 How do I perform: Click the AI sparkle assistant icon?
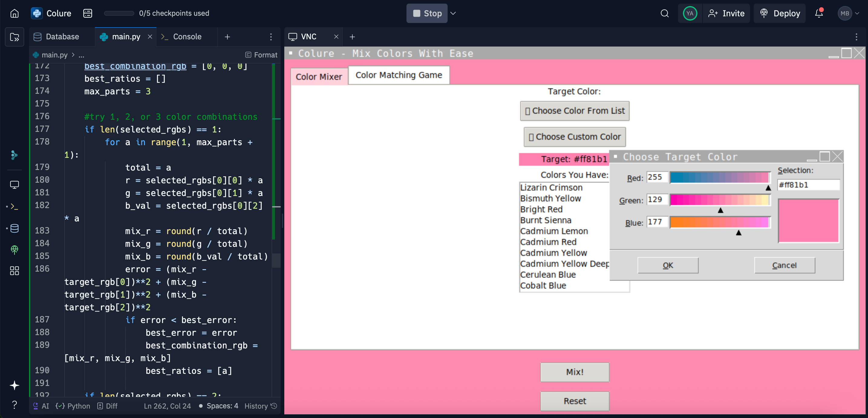tap(15, 385)
